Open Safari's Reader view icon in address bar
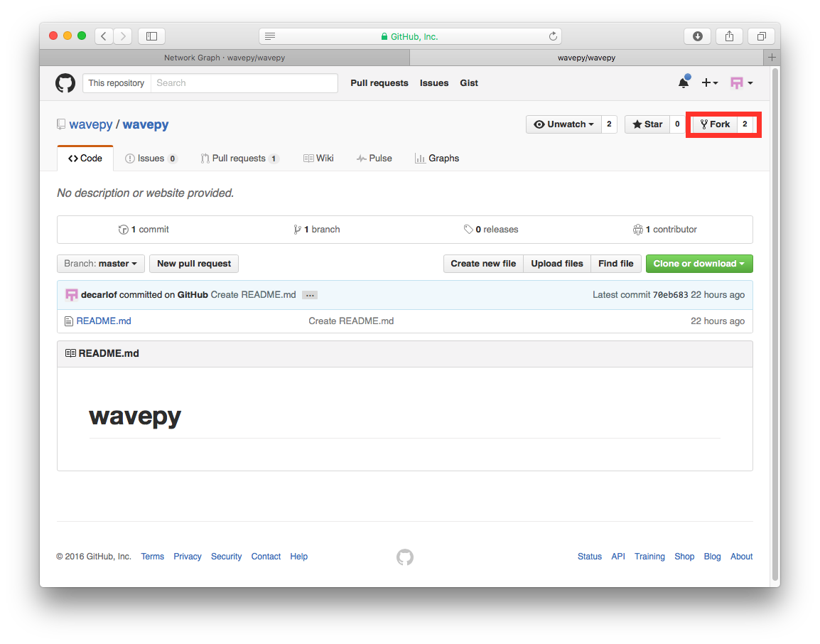Image resolution: width=820 pixels, height=644 pixels. click(270, 36)
